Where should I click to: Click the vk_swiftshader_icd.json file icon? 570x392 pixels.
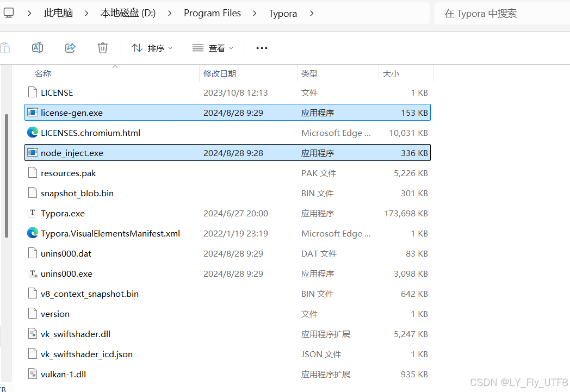[x=32, y=353]
